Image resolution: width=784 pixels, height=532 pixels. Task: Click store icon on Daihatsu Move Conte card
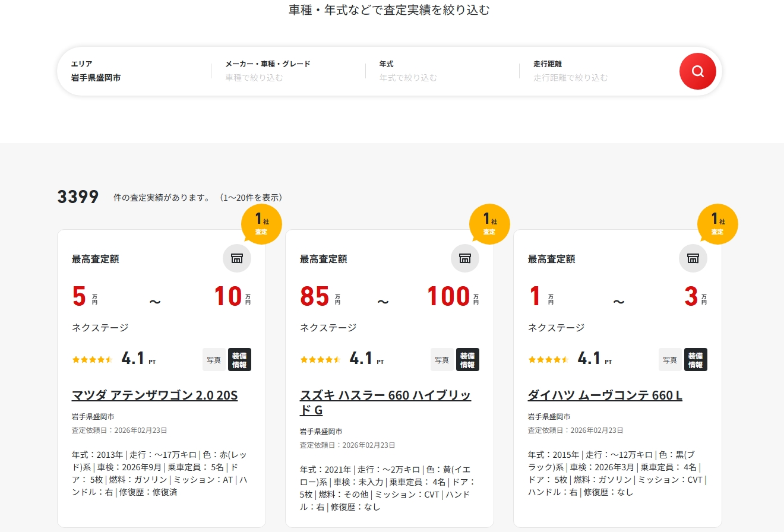pyautogui.click(x=693, y=258)
